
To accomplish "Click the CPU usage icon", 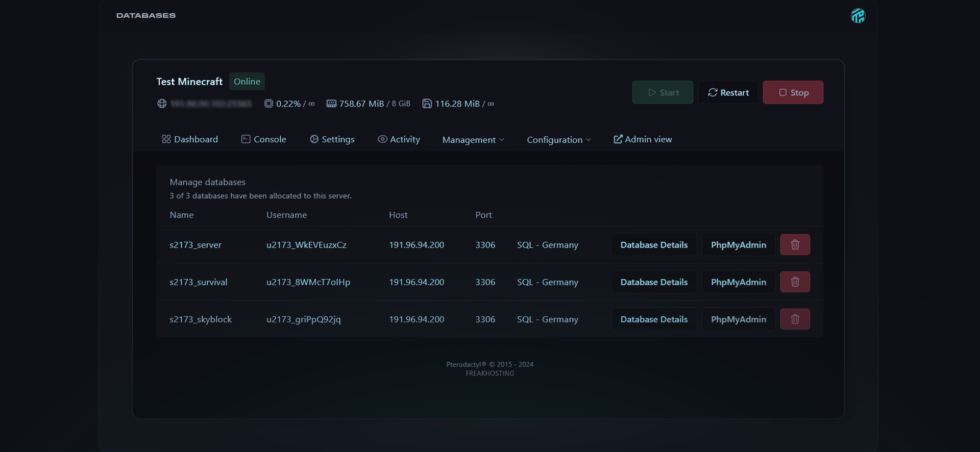I will click(268, 104).
